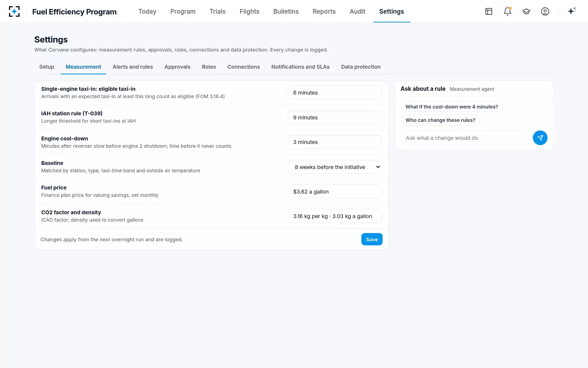
Task: View the Data protection sub-tab
Action: [x=361, y=67]
